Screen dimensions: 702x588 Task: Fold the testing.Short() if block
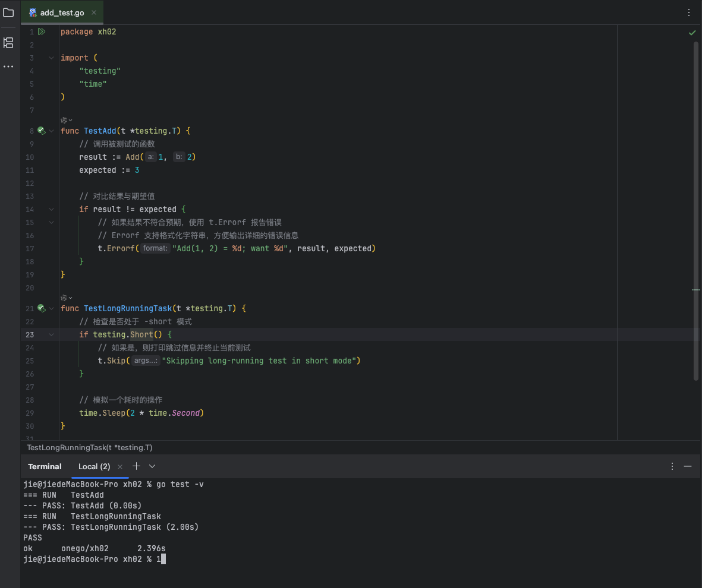pyautogui.click(x=52, y=335)
